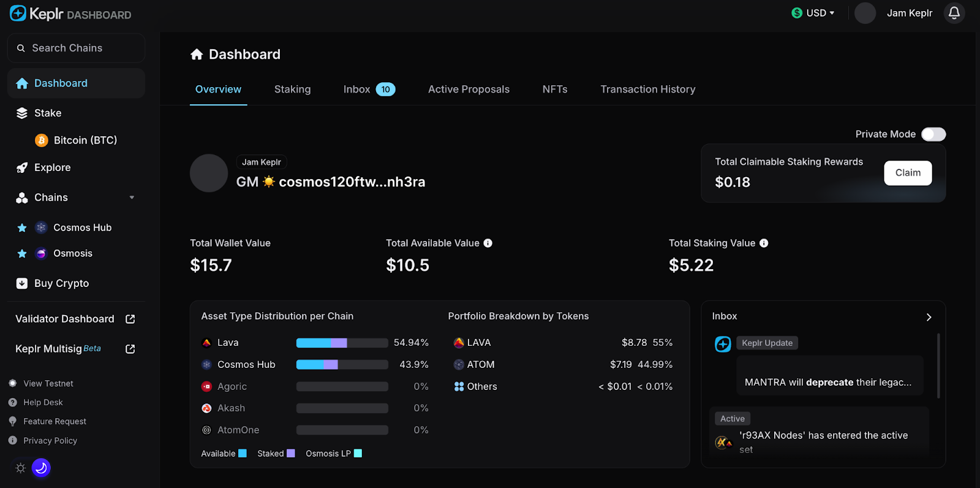Click info icon beside Total Available Value

pos(488,243)
